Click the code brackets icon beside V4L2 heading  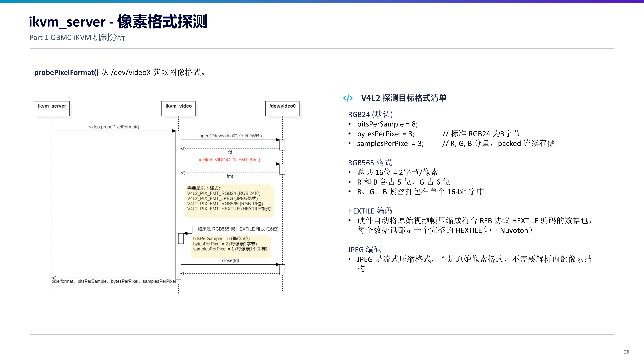click(348, 98)
